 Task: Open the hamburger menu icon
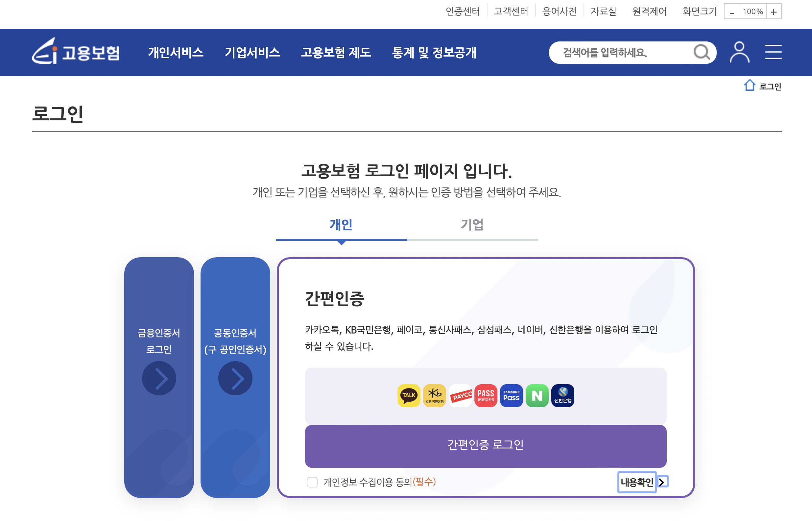(774, 52)
